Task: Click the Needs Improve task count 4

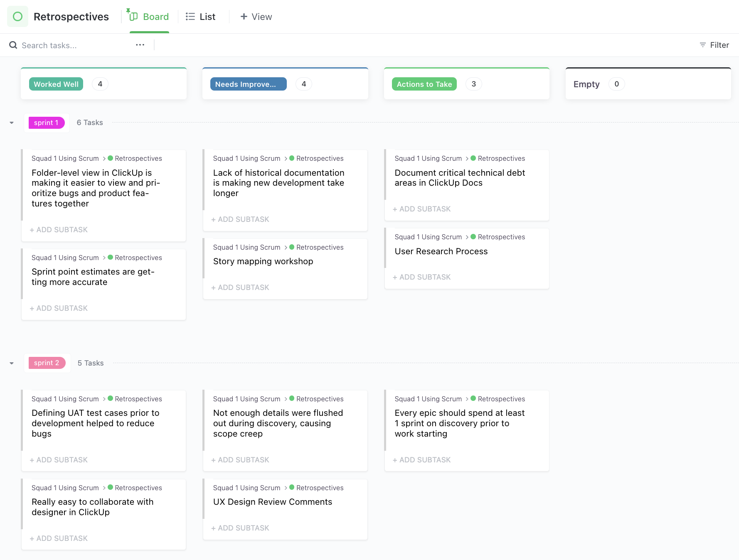Action: pyautogui.click(x=304, y=84)
